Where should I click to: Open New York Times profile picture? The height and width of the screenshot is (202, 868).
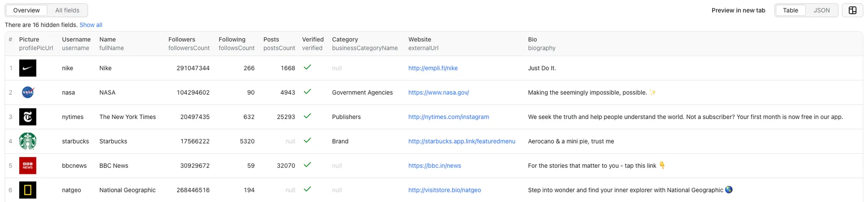tap(27, 117)
